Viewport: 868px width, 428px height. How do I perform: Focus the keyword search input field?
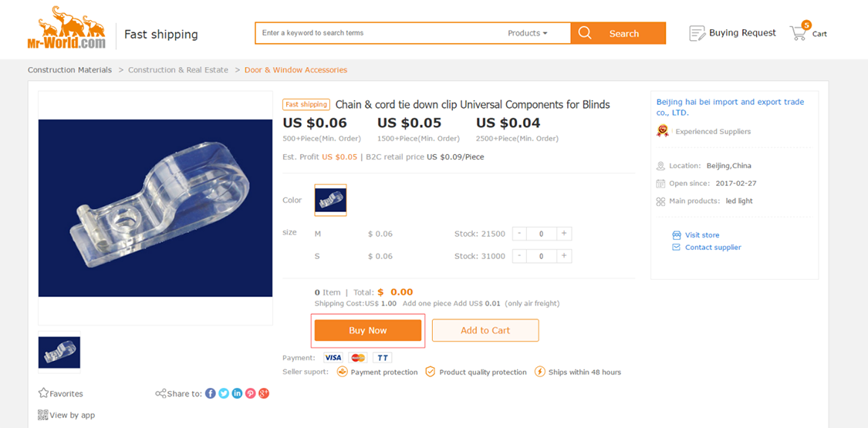click(378, 33)
